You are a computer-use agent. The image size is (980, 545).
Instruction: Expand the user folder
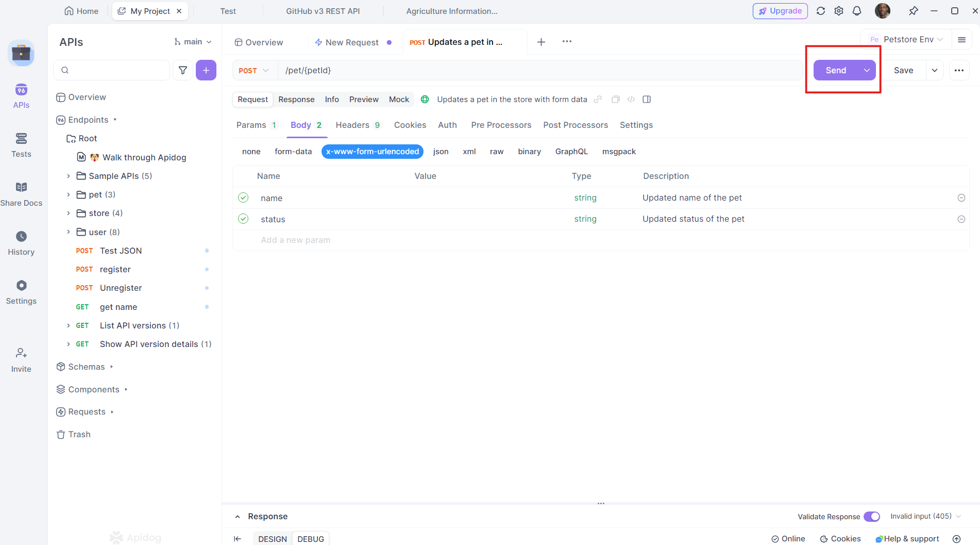[68, 232]
